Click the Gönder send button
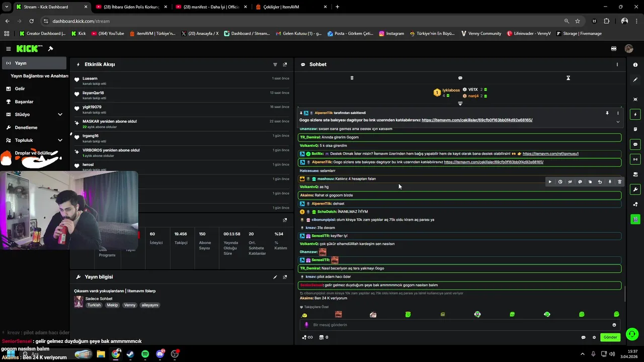Viewport: 644px width, 362px height. [610, 337]
